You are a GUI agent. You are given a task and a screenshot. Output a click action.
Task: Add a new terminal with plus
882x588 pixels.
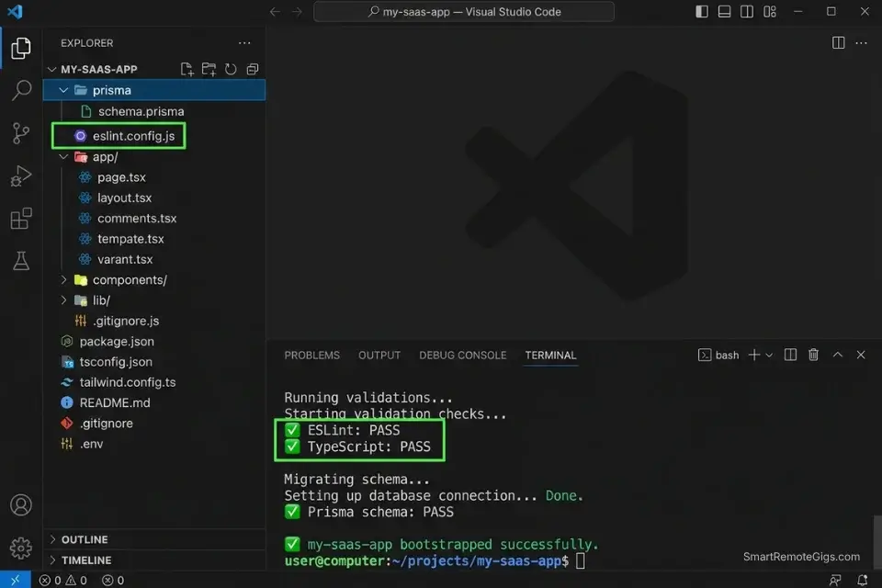[x=754, y=355]
